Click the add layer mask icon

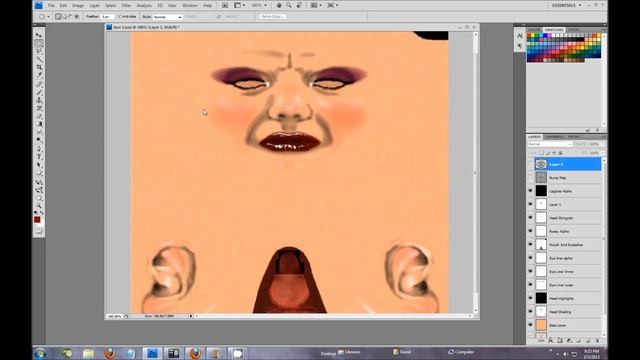tap(560, 340)
